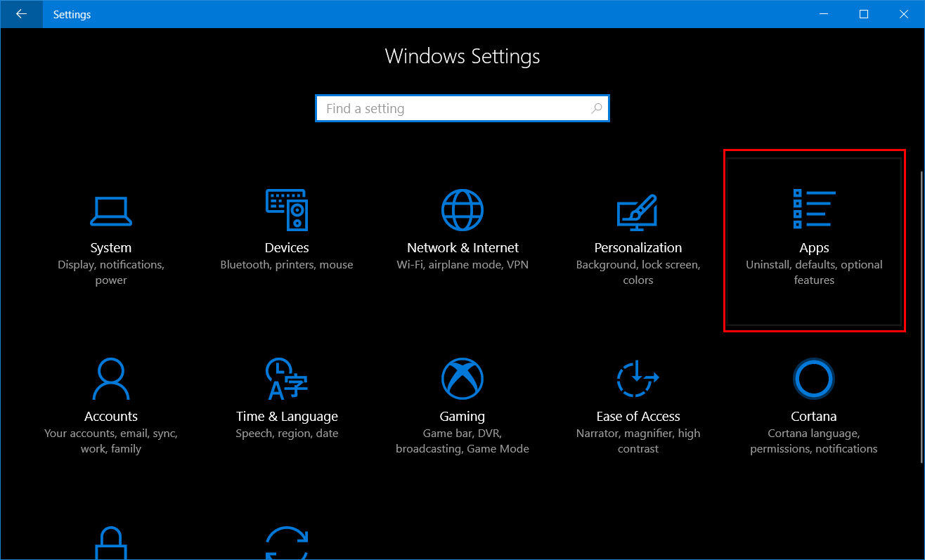925x560 pixels.
Task: Open the System laptop icon
Action: point(111,210)
